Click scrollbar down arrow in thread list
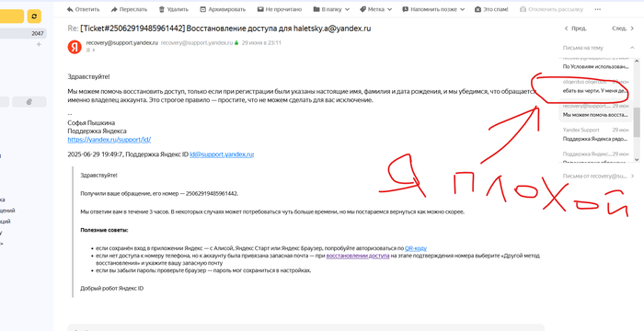This screenshot has width=644, height=331. tap(637, 159)
